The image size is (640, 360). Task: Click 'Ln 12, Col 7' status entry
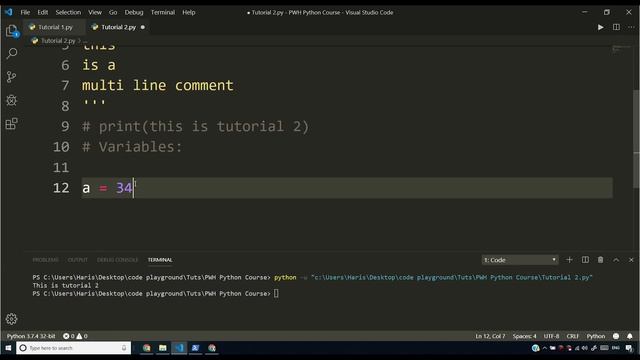pyautogui.click(x=490, y=336)
